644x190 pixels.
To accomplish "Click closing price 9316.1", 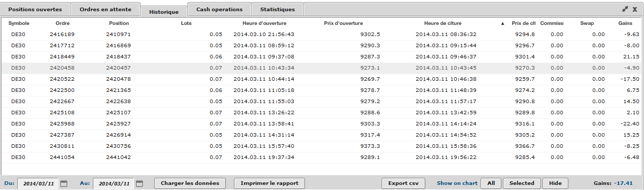I will pyautogui.click(x=525, y=124).
